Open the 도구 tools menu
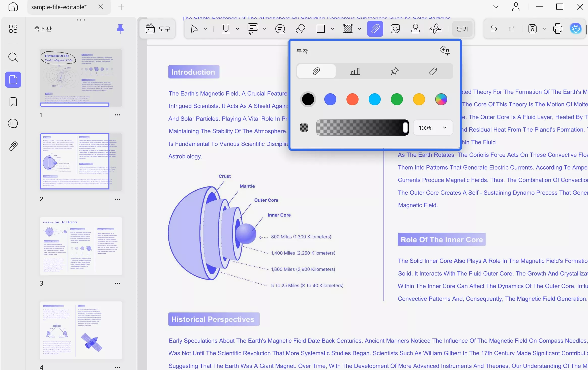 pyautogui.click(x=158, y=29)
